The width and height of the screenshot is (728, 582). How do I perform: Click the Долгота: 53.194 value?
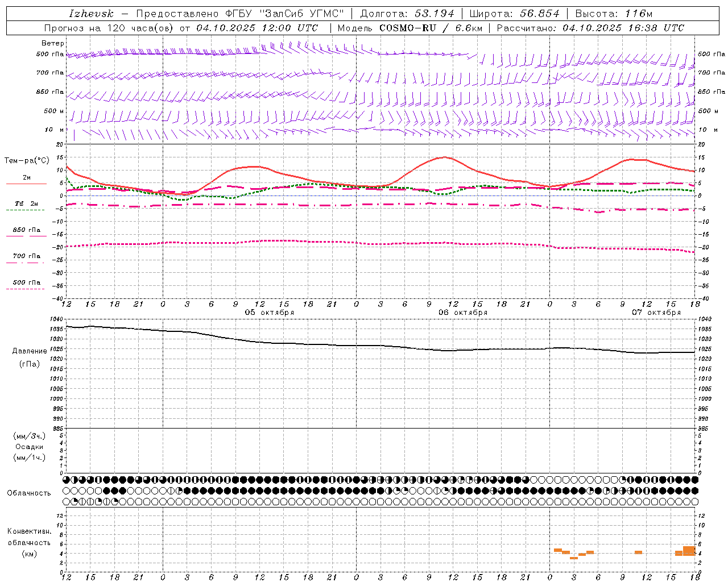click(x=407, y=14)
